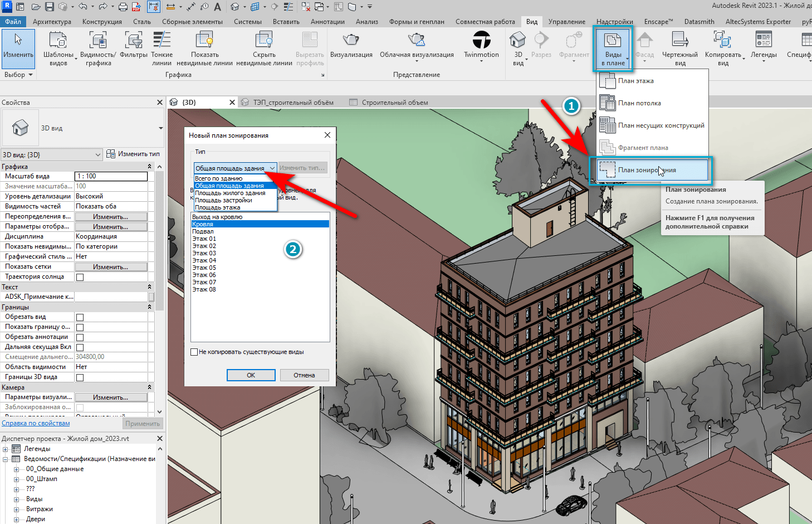Toggle the 'Обрезать вид' checkbox

click(x=80, y=317)
